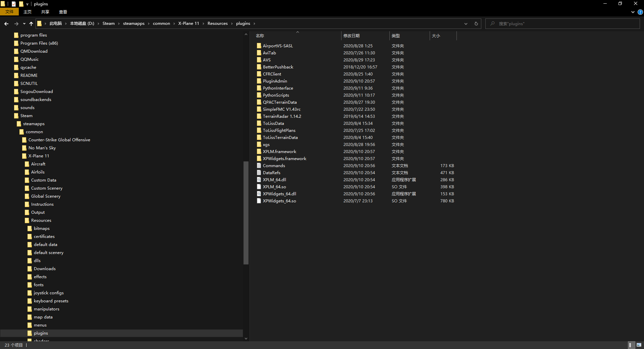Select ToLissFlightPlans folder name
Image resolution: width=644 pixels, height=349 pixels.
click(279, 130)
